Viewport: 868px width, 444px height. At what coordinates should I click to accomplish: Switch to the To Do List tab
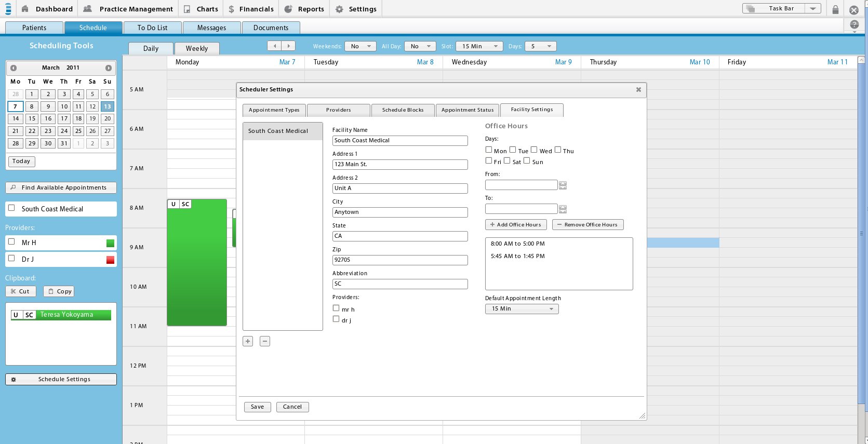coord(153,28)
